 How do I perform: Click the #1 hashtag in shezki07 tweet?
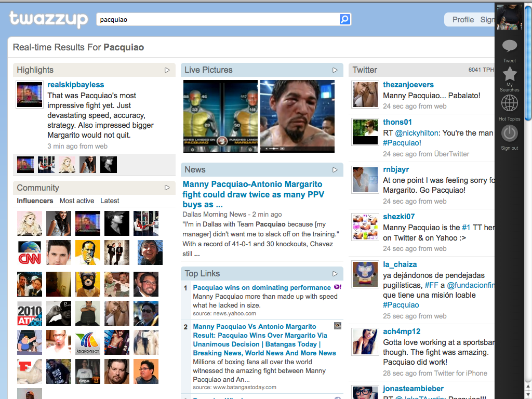point(466,228)
